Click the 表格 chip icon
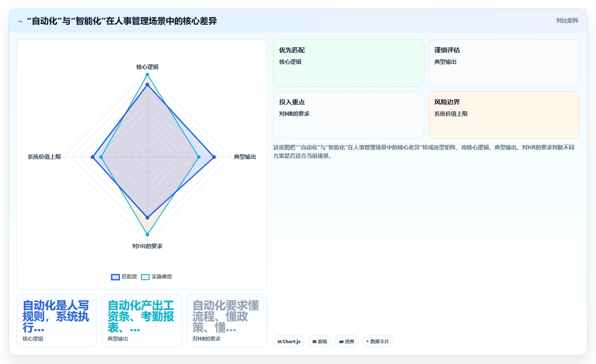 314,341
